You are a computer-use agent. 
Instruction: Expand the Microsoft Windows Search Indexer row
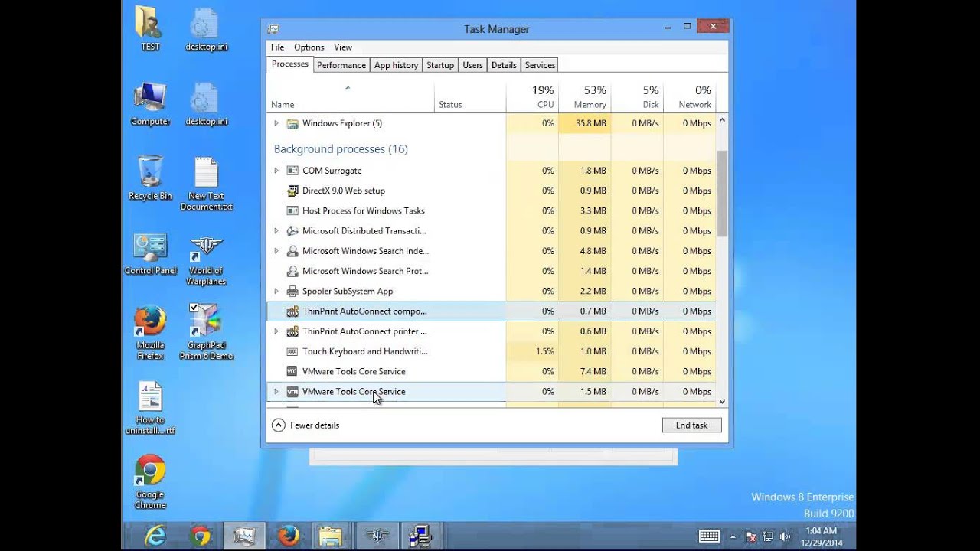click(x=276, y=251)
